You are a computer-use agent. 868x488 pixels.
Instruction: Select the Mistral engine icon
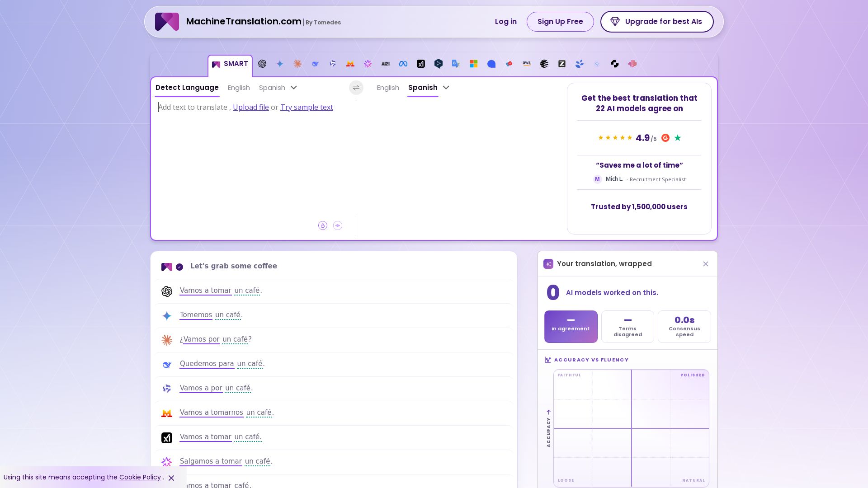pyautogui.click(x=350, y=64)
